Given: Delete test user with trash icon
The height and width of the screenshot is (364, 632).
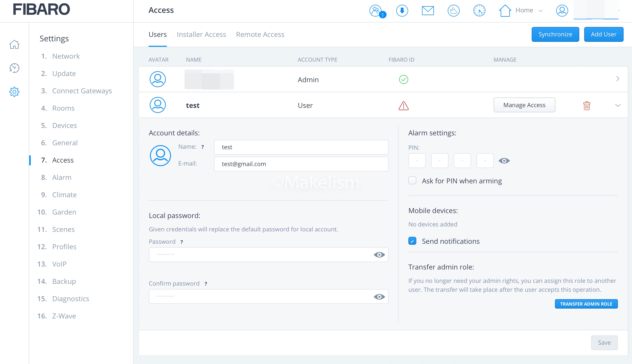Looking at the screenshot, I should pyautogui.click(x=586, y=105).
